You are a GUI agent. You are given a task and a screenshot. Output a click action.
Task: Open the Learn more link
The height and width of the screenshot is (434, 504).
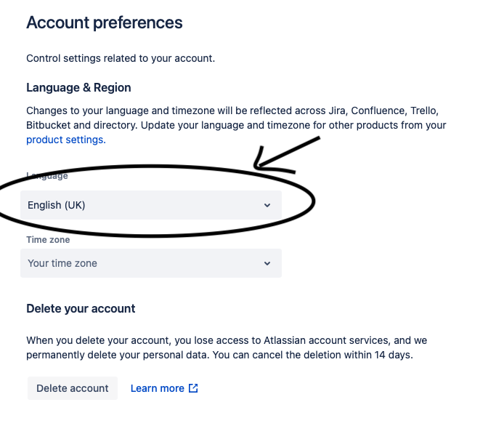pyautogui.click(x=157, y=388)
